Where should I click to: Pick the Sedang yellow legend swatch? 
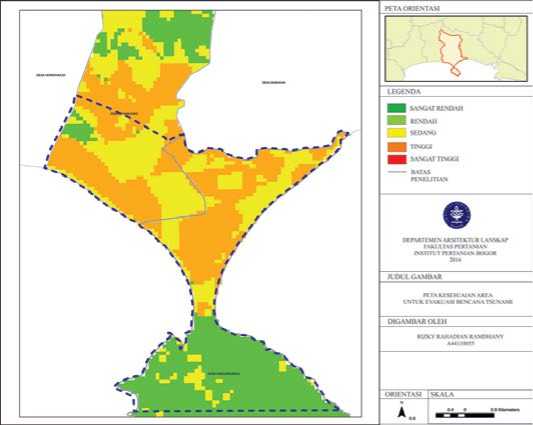click(x=397, y=133)
